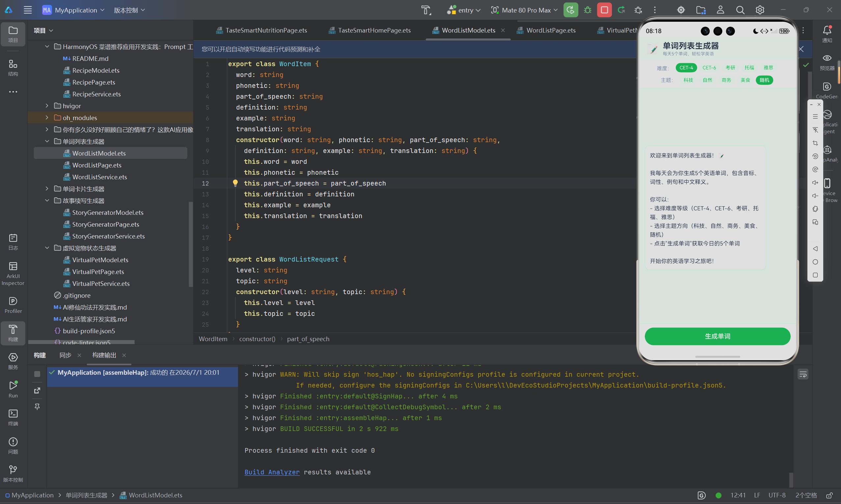Open the 同步 sync tab
Image resolution: width=841 pixels, height=504 pixels.
[65, 355]
